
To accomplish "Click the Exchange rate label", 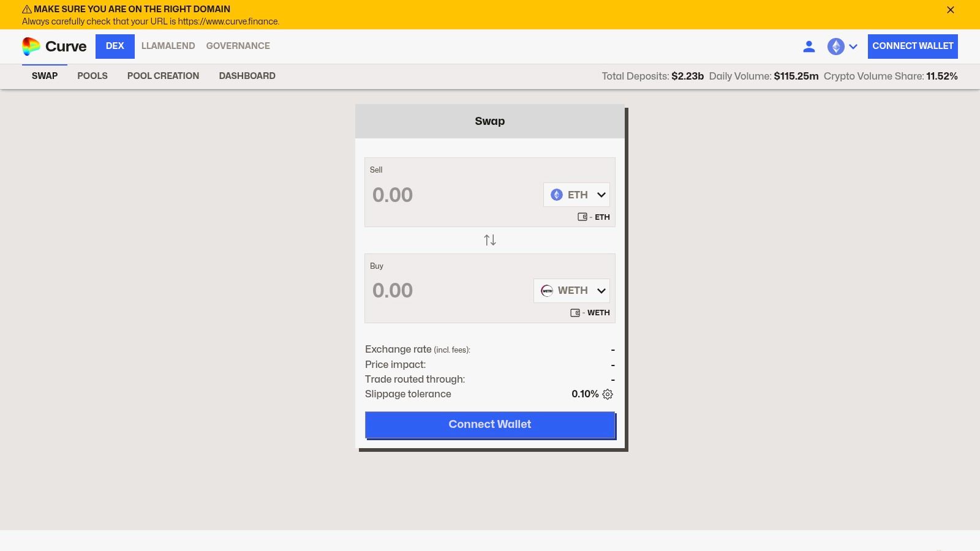I will [418, 350].
